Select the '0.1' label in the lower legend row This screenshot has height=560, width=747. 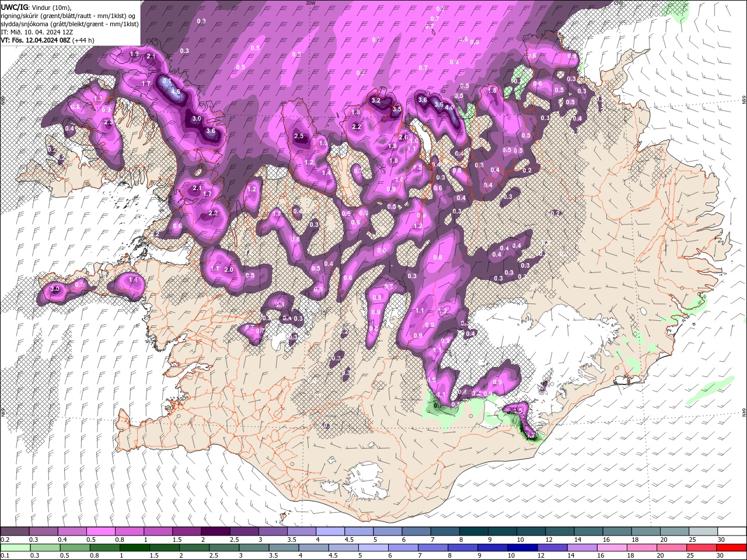click(5, 555)
